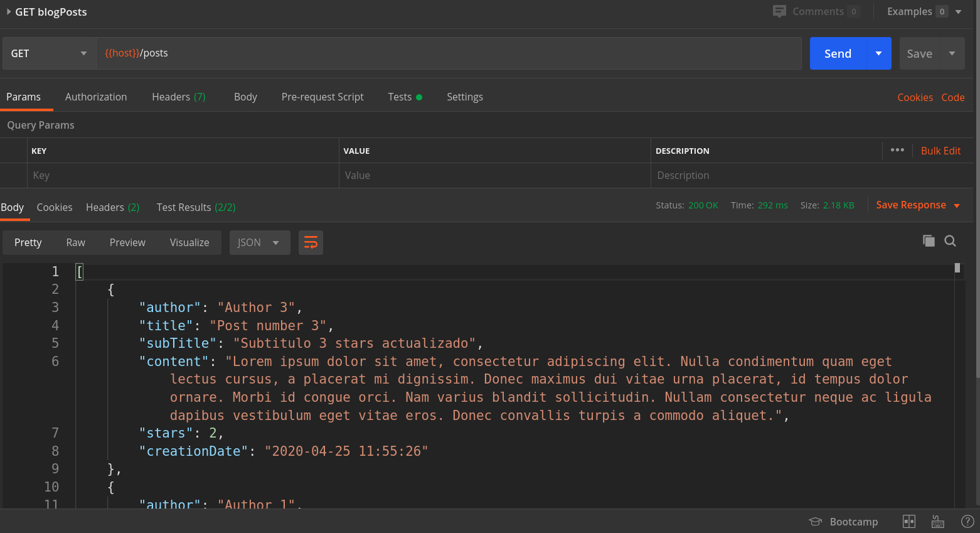Expand the JSON format dropdown

coord(260,243)
